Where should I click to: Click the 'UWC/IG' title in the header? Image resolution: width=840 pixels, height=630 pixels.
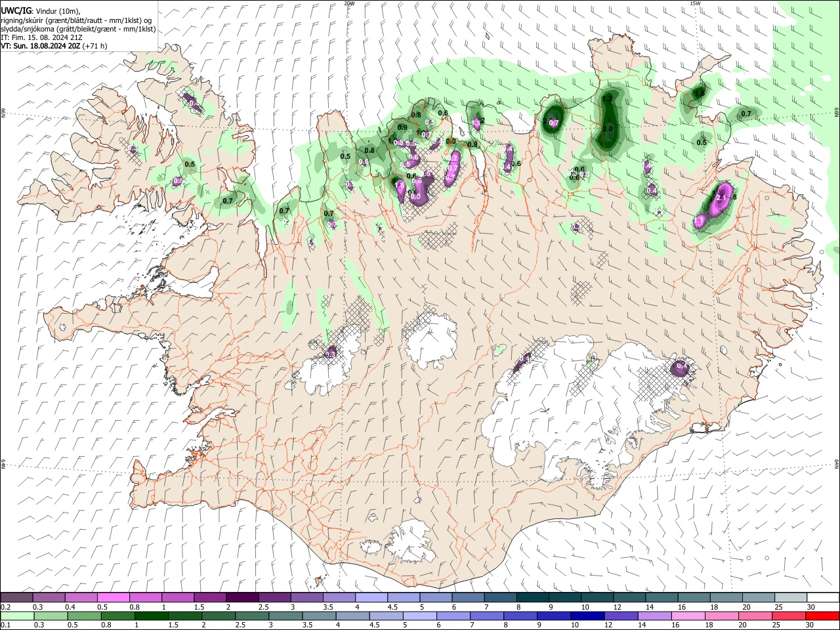(16, 10)
